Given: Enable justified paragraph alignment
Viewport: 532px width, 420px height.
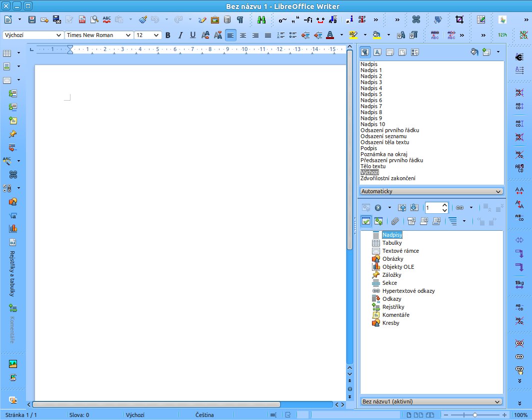Looking at the screenshot, I should pos(267,35).
